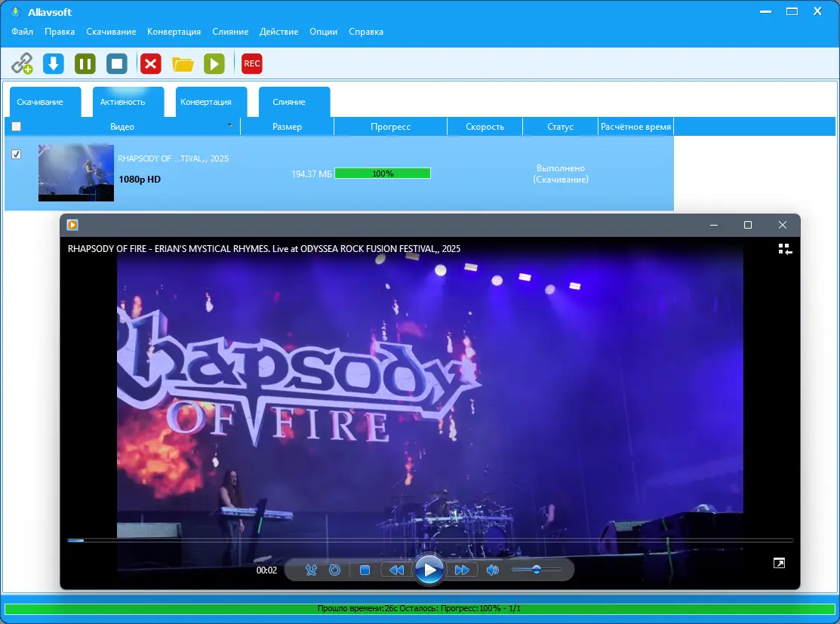
Task: Click the video title in player
Action: (x=264, y=248)
